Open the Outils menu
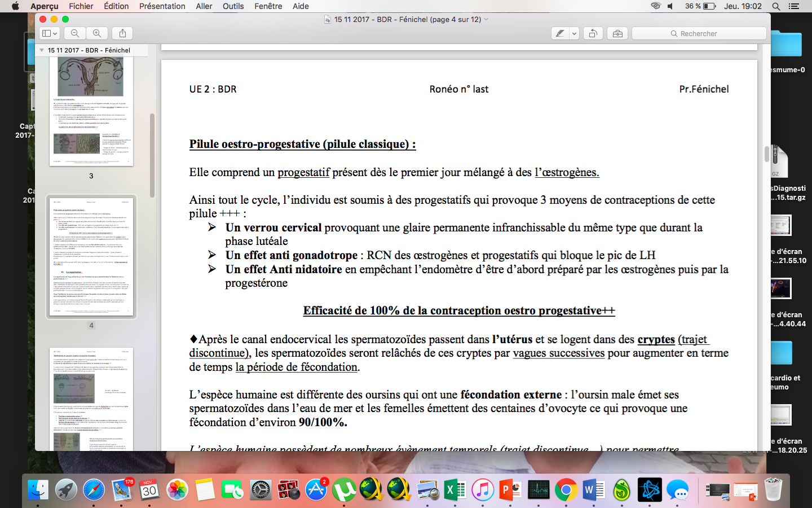The height and width of the screenshot is (508, 812). click(x=233, y=6)
